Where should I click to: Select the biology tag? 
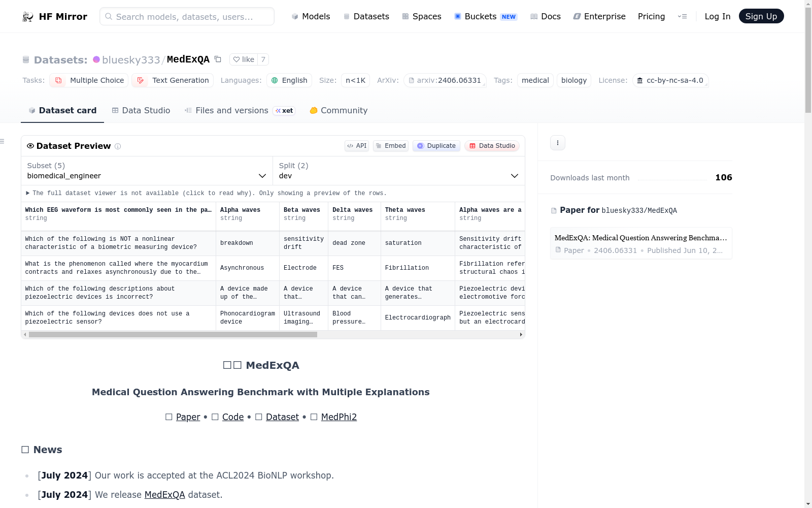point(574,80)
